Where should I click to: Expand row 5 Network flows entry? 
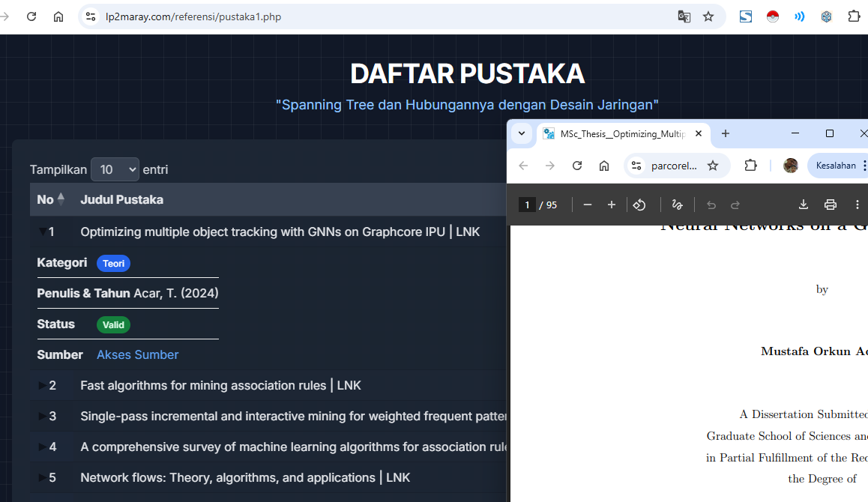(x=43, y=478)
